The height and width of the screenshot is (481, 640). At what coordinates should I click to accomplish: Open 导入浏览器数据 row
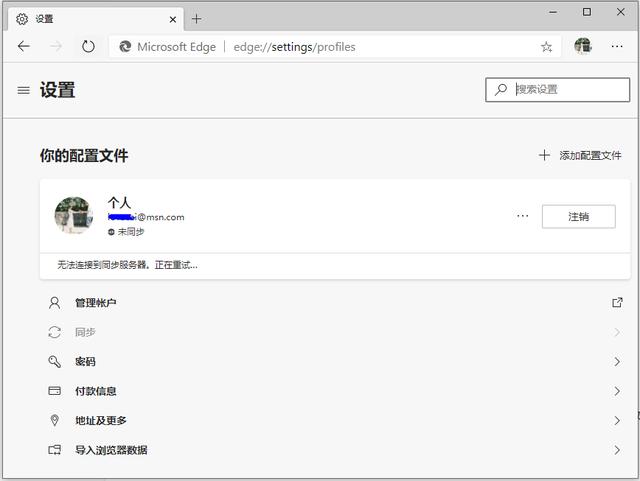click(x=335, y=450)
